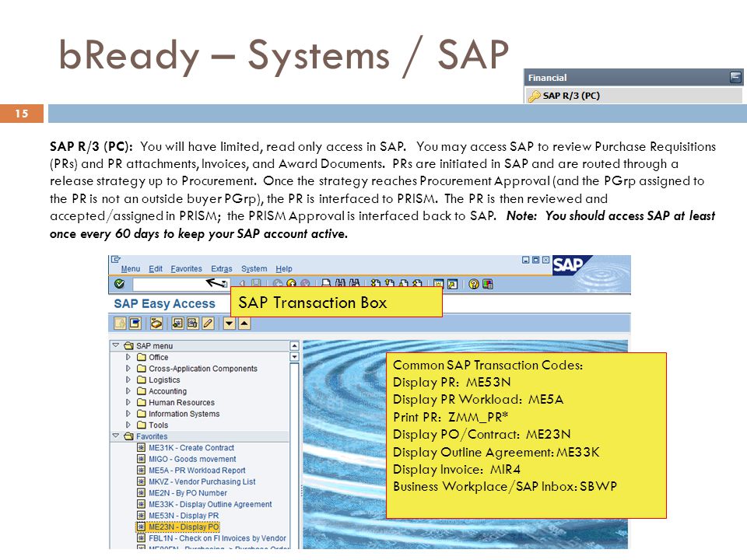Select ME2N - By PO Number favorite
Screen dimensions: 747x560
188,493
